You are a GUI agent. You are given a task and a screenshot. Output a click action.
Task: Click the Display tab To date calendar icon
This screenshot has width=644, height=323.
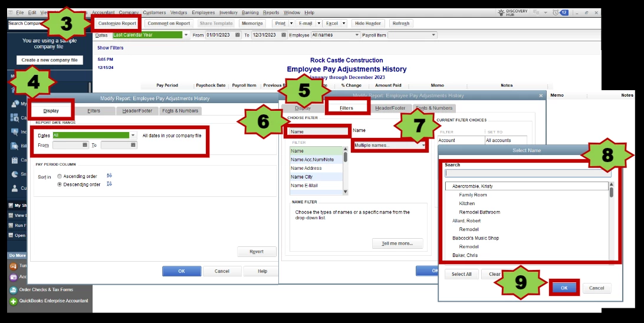(x=133, y=145)
